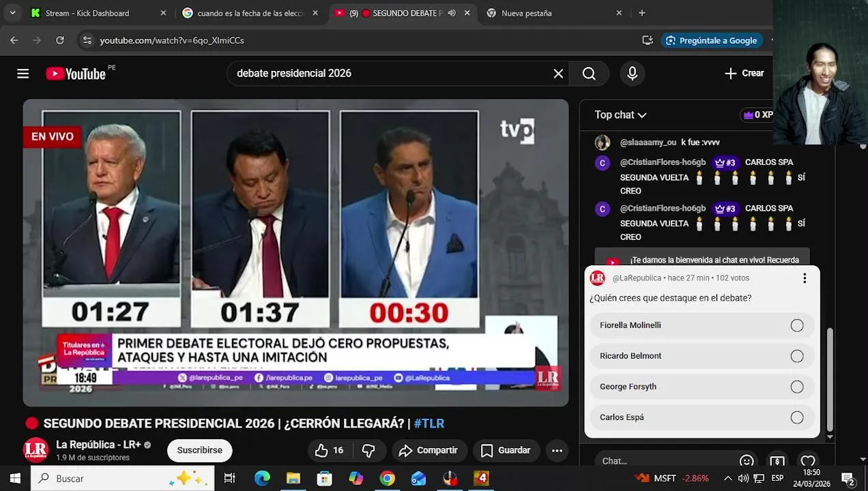Screen dimensions: 868x491
Task: Open a new browser tab
Action: coord(641,13)
